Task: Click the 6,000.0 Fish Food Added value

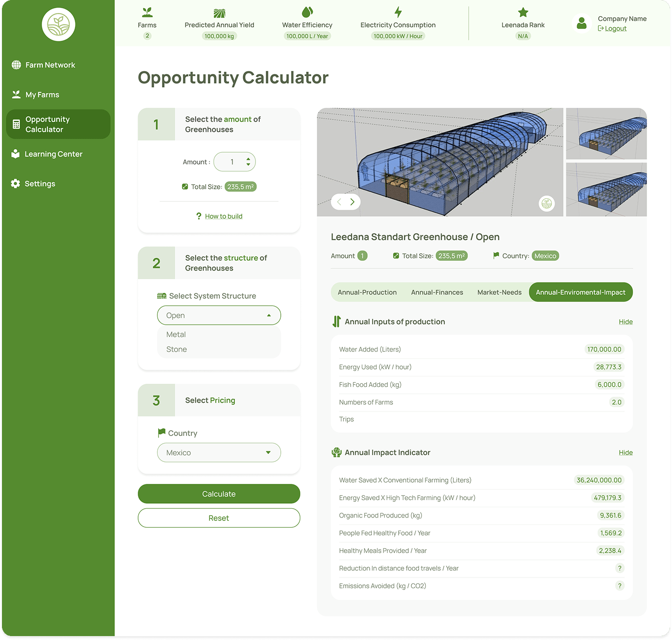Action: click(x=609, y=384)
